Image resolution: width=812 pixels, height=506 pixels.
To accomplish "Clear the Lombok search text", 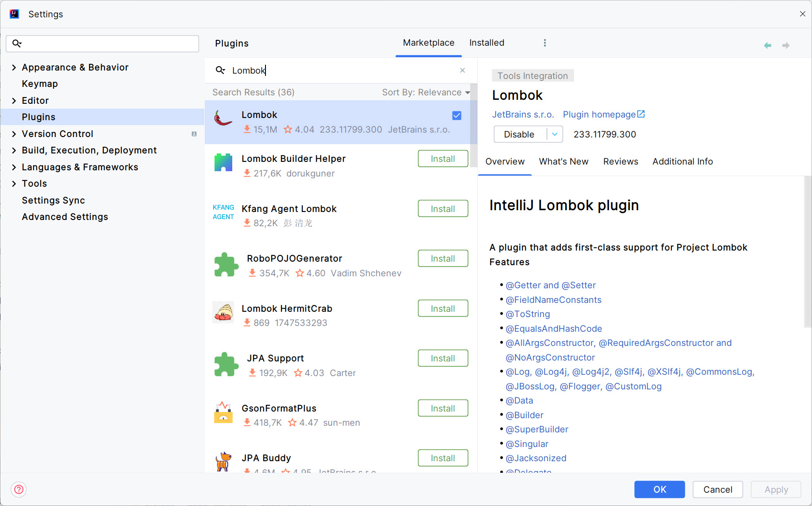I will (462, 70).
